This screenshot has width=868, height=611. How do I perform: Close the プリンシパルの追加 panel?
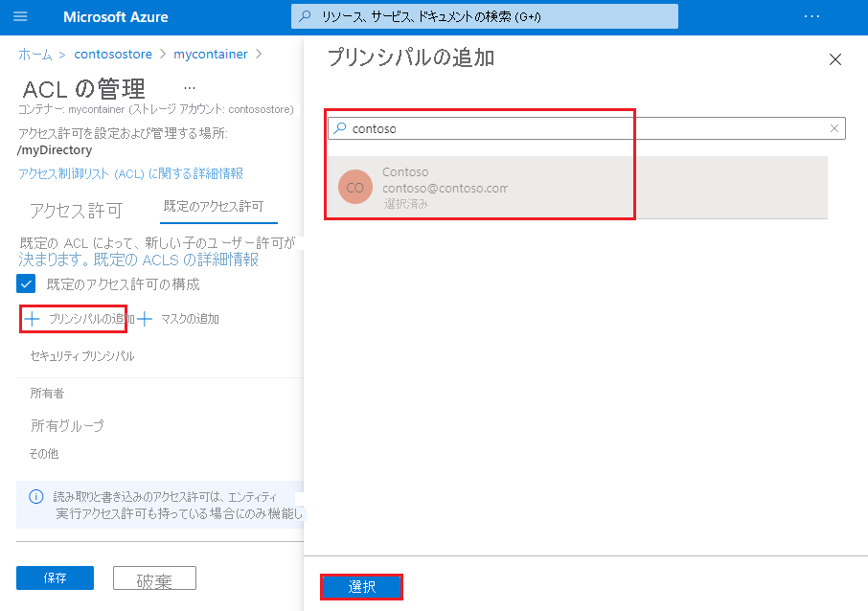pos(834,58)
